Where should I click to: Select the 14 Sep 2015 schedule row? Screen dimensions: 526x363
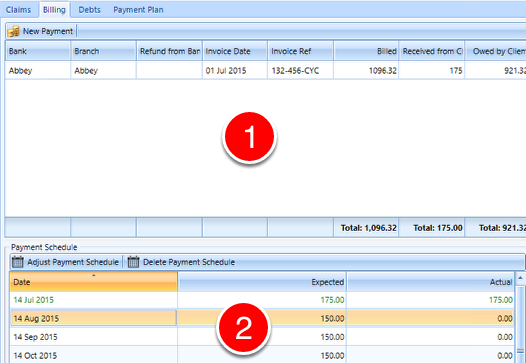(262, 337)
